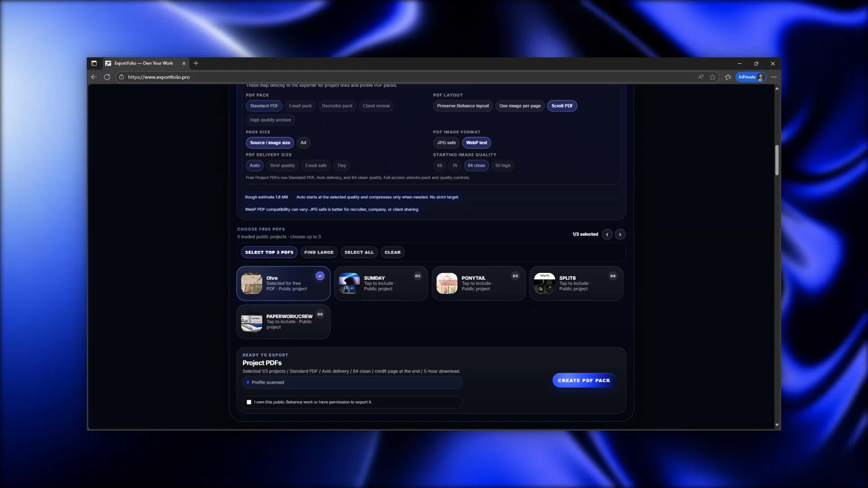Open the PAPERWORK/CREW project thumbnail

pyautogui.click(x=252, y=322)
